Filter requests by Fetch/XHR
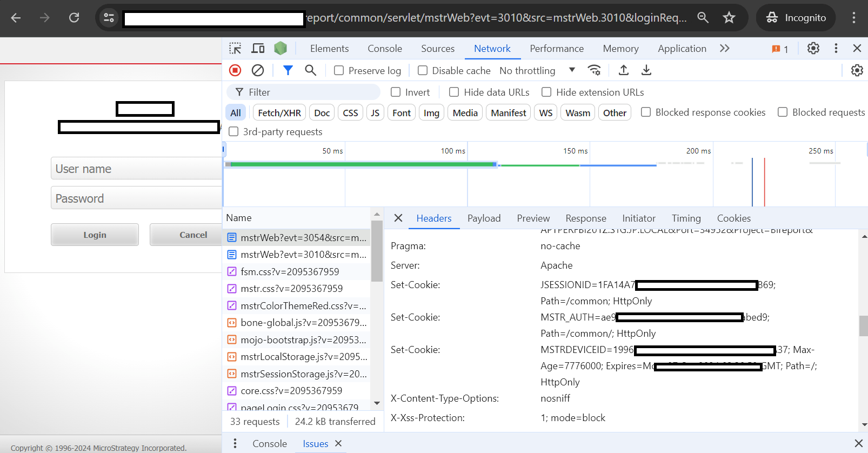This screenshot has height=453, width=868. [279, 113]
